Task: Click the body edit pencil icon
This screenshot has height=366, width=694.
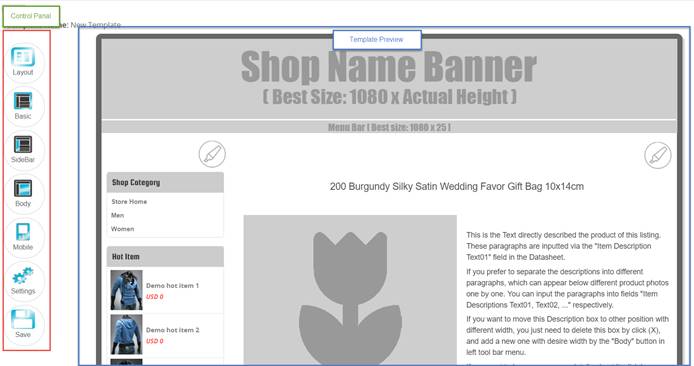Action: (x=658, y=155)
